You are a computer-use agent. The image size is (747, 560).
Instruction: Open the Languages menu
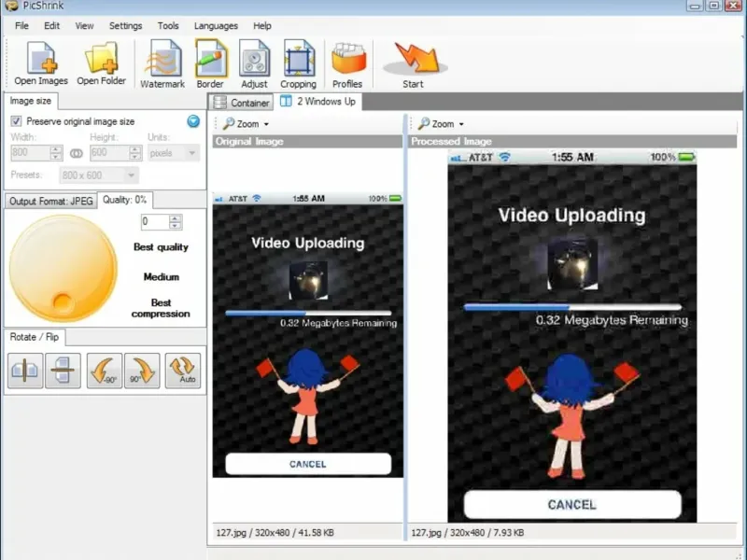[216, 26]
